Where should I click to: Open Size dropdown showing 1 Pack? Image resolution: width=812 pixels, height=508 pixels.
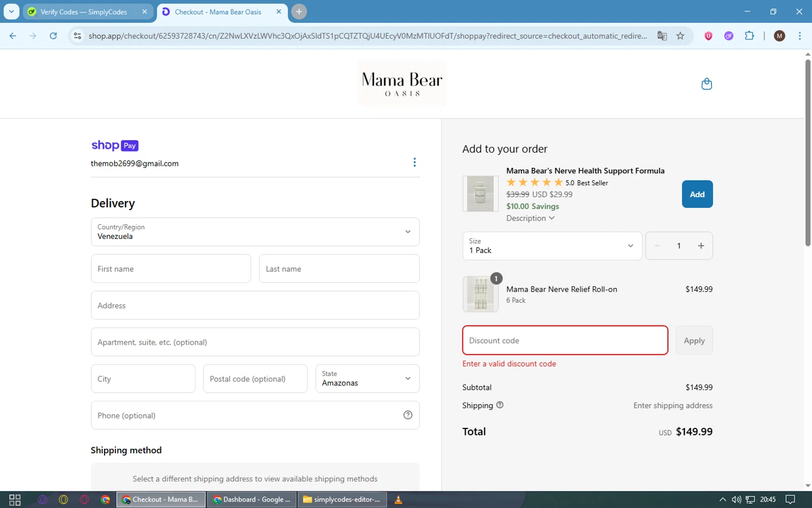point(552,246)
